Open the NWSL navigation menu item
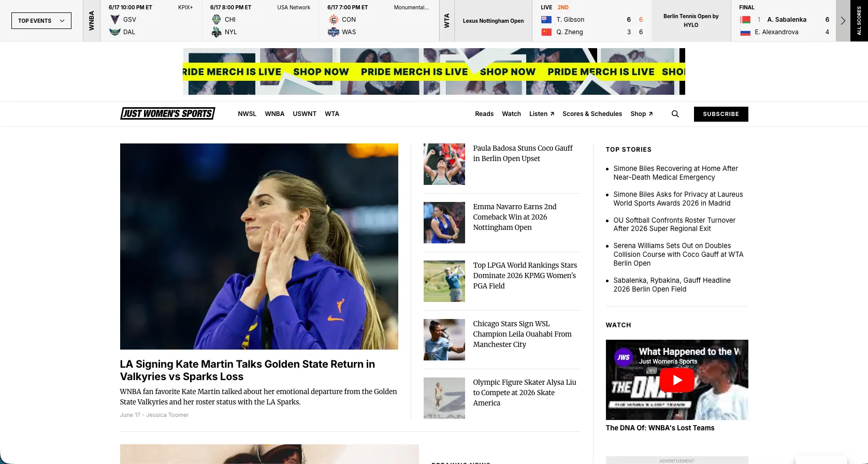Screen dimensions: 868x464 coord(247,114)
